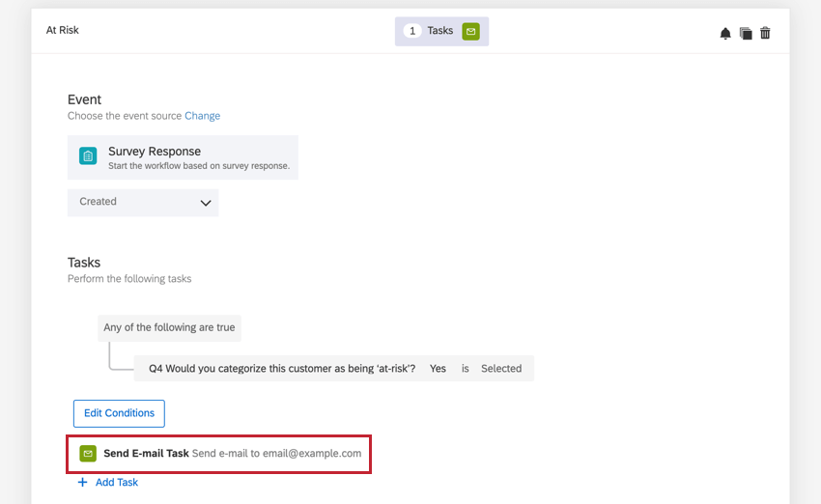Click the 'Any of the following are true' condition
Image resolution: width=821 pixels, height=504 pixels.
169,327
